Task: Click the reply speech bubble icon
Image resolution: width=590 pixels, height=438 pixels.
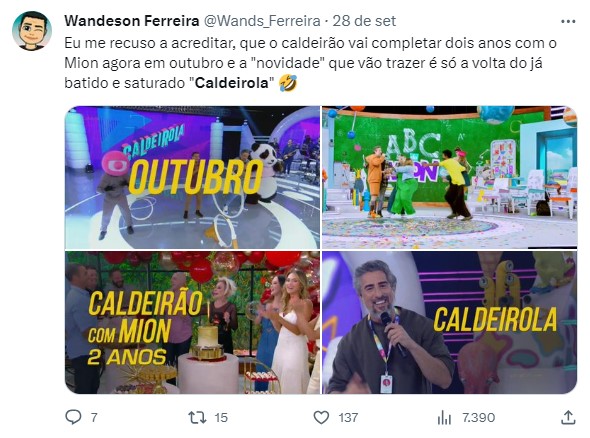Action: [73, 417]
